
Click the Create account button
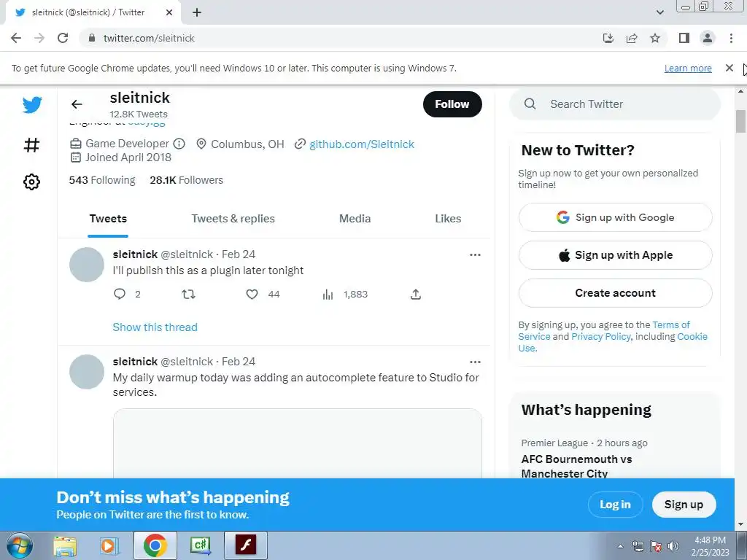[615, 293]
